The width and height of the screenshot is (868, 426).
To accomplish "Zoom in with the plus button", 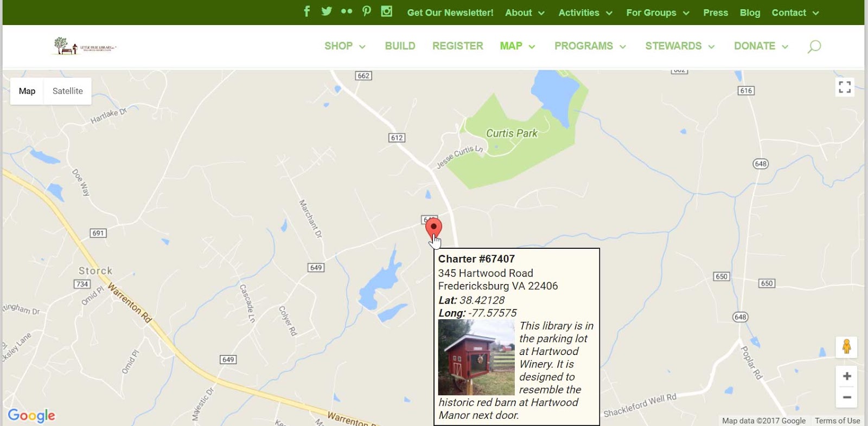I will (x=846, y=376).
